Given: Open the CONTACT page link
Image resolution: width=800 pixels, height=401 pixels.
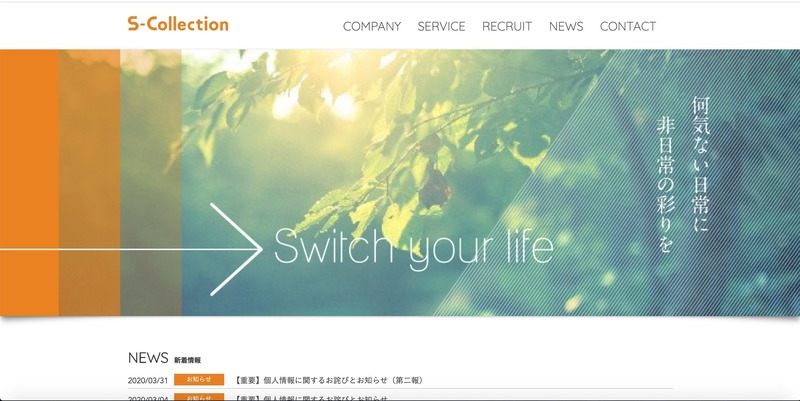Looking at the screenshot, I should click(628, 27).
